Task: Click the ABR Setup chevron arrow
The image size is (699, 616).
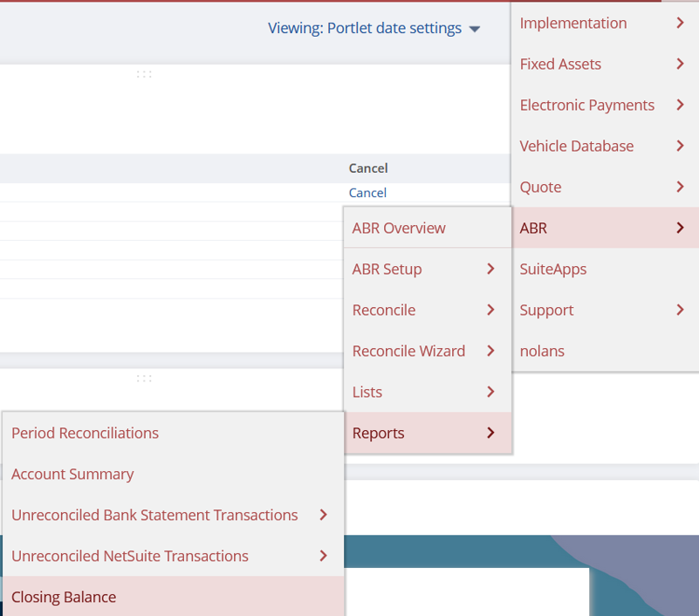Action: 490,270
